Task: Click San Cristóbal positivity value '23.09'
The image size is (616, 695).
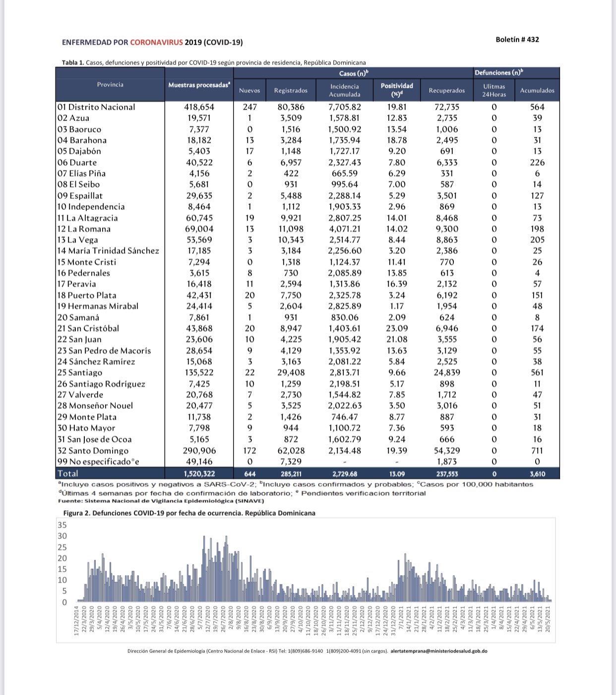Action: click(397, 329)
